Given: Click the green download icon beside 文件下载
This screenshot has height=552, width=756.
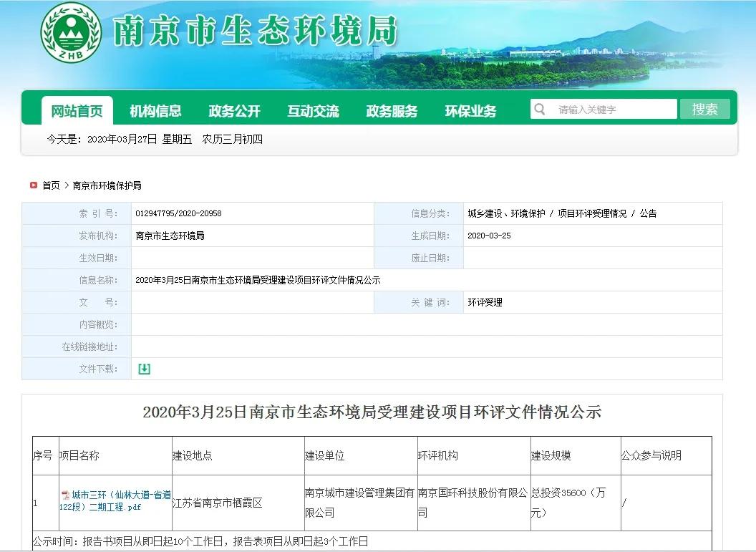Looking at the screenshot, I should click(x=144, y=368).
